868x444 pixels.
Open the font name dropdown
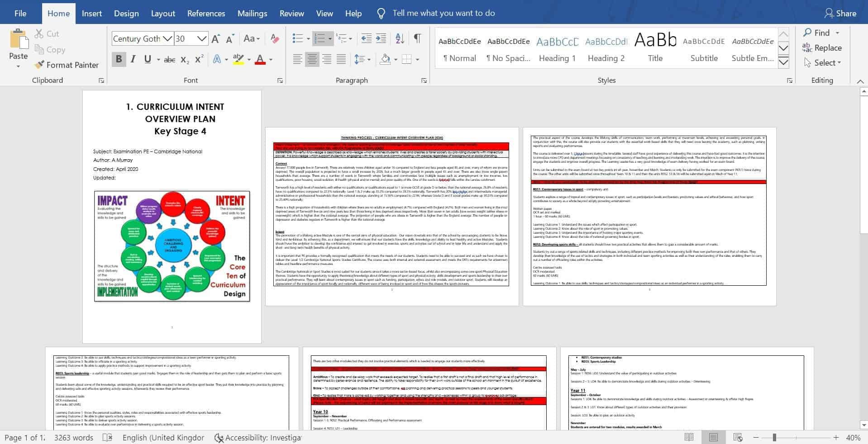coord(167,39)
